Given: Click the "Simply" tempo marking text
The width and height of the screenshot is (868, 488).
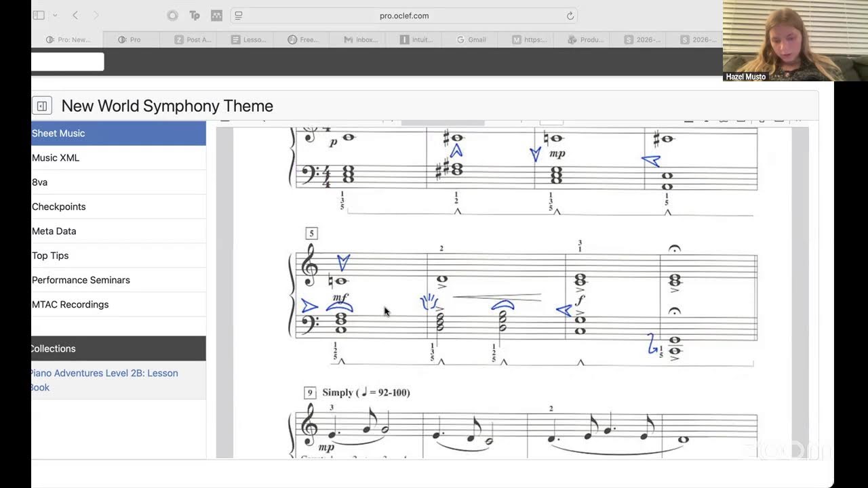Looking at the screenshot, I should (338, 392).
